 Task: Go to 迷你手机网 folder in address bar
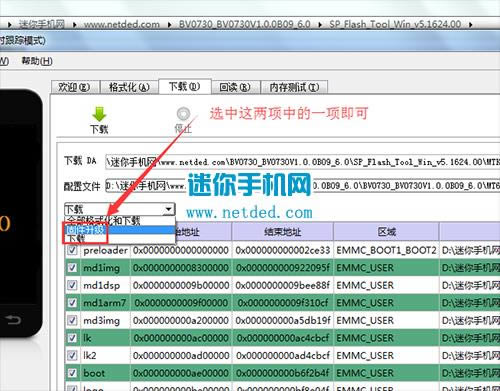click(x=41, y=24)
